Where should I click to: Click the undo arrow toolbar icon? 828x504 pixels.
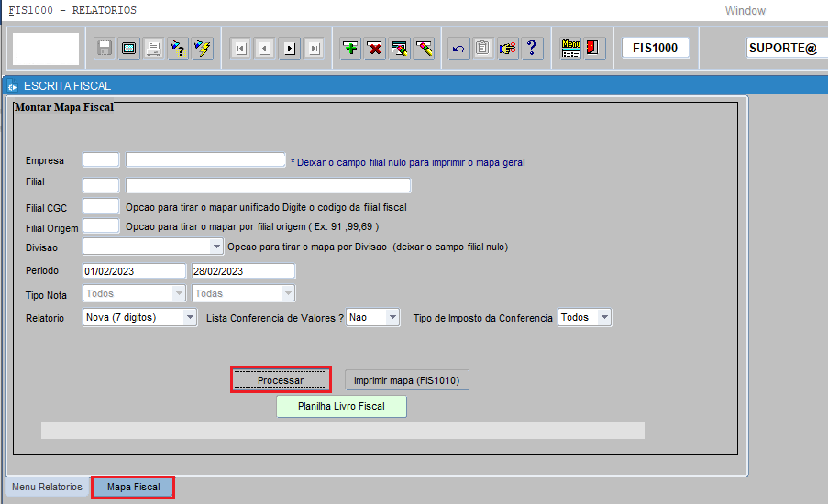tap(458, 49)
